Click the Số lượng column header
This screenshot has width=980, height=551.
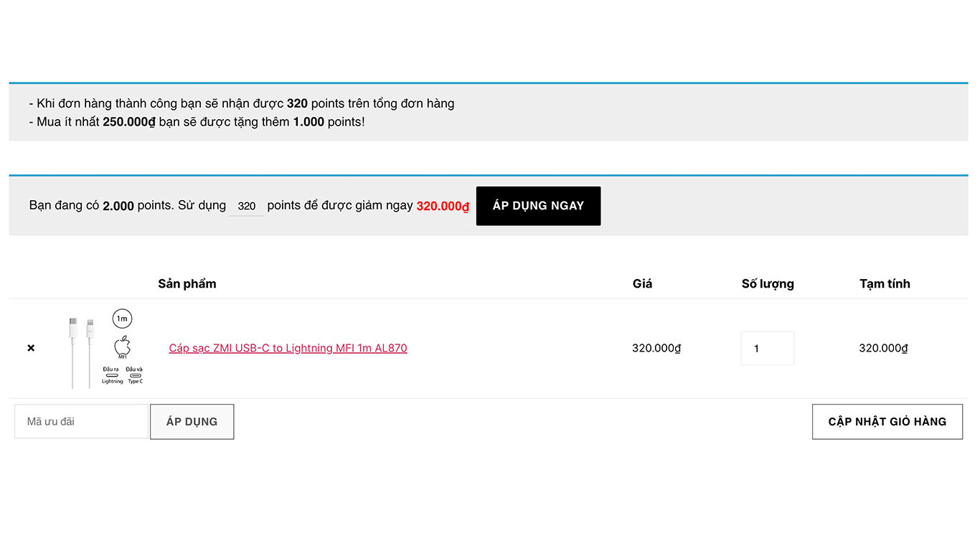[768, 283]
